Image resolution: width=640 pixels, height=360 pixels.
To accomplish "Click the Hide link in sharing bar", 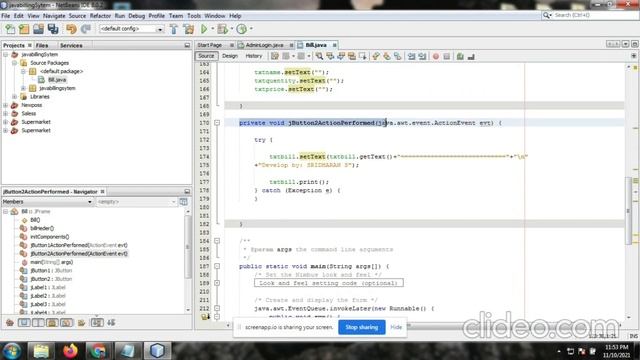I will tap(396, 327).
